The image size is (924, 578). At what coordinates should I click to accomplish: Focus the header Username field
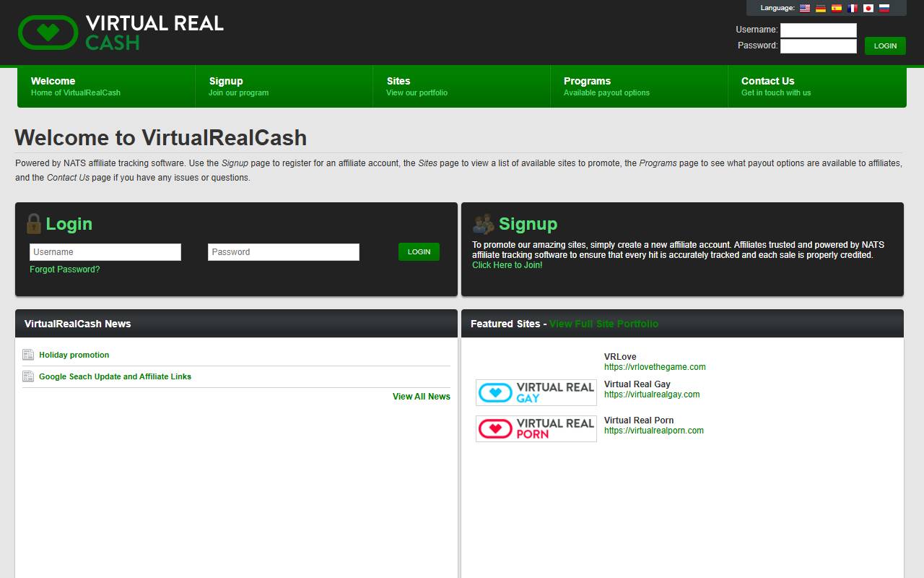click(x=819, y=30)
